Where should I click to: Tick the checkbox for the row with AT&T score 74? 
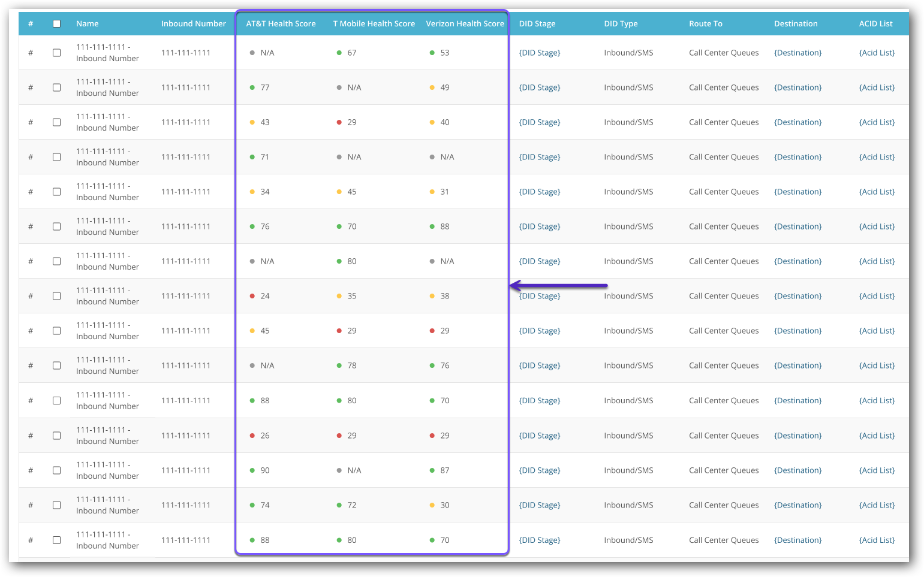(56, 505)
